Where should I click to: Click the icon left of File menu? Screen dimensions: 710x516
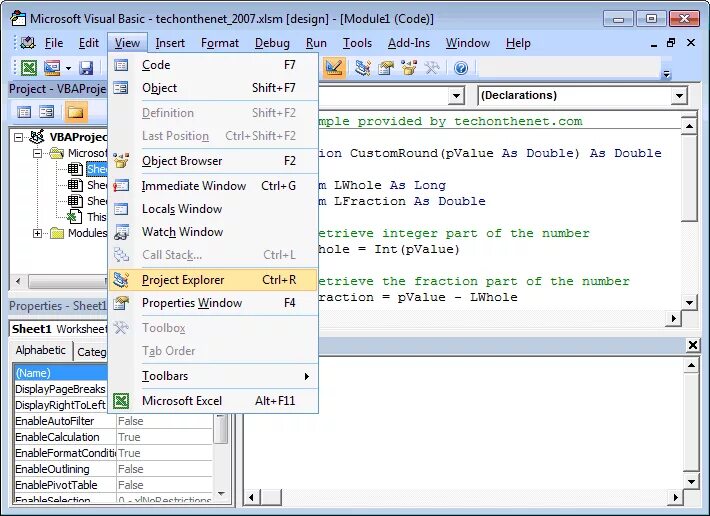point(28,43)
